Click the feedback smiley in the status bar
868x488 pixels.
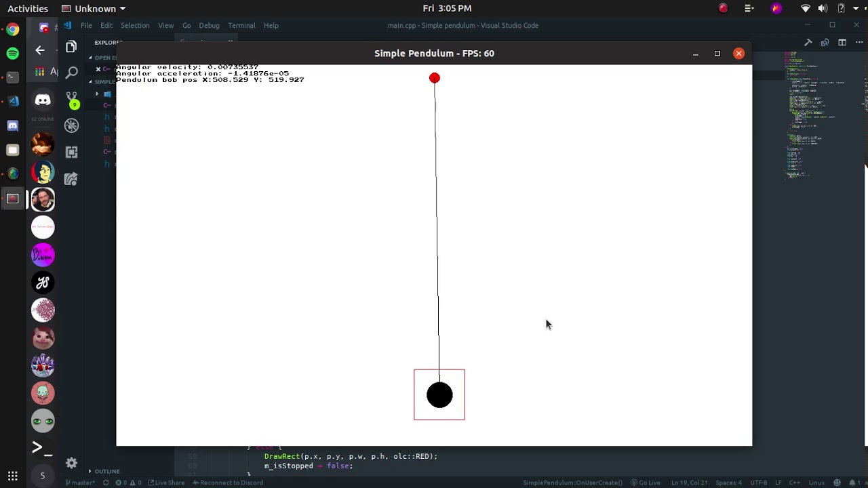pos(839,483)
